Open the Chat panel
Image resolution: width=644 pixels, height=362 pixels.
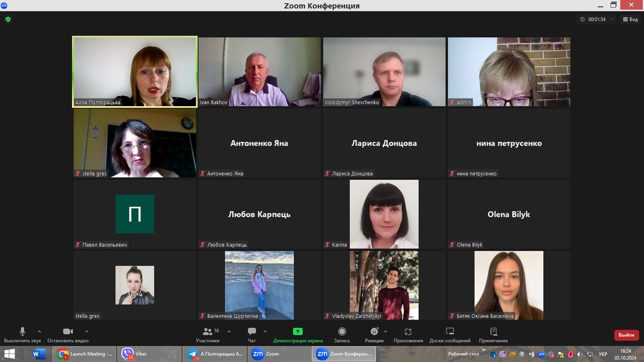(252, 332)
